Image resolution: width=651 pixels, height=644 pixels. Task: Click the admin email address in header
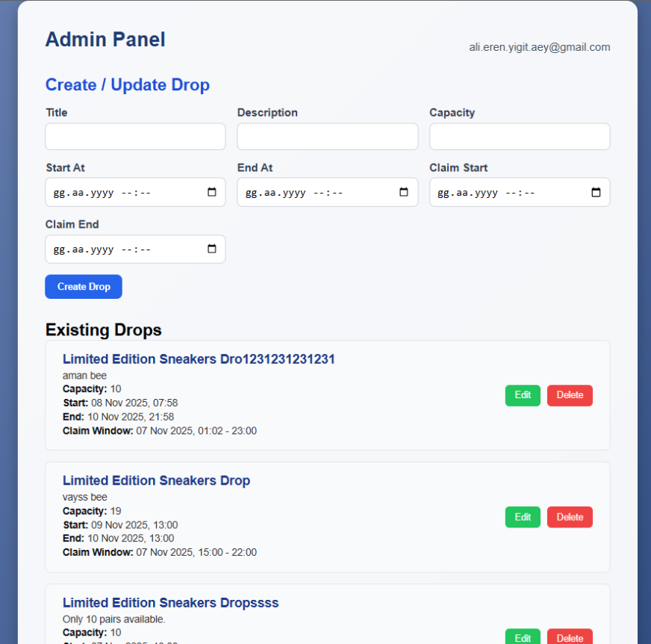click(539, 47)
